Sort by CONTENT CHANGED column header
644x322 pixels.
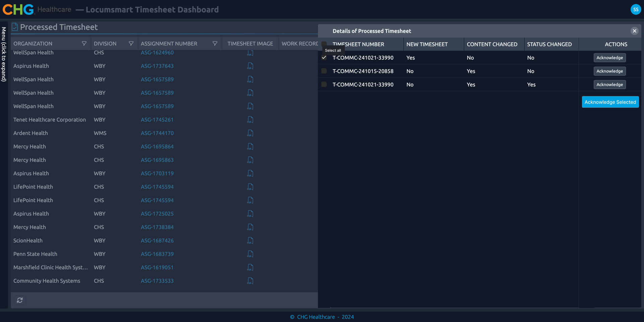pyautogui.click(x=492, y=44)
